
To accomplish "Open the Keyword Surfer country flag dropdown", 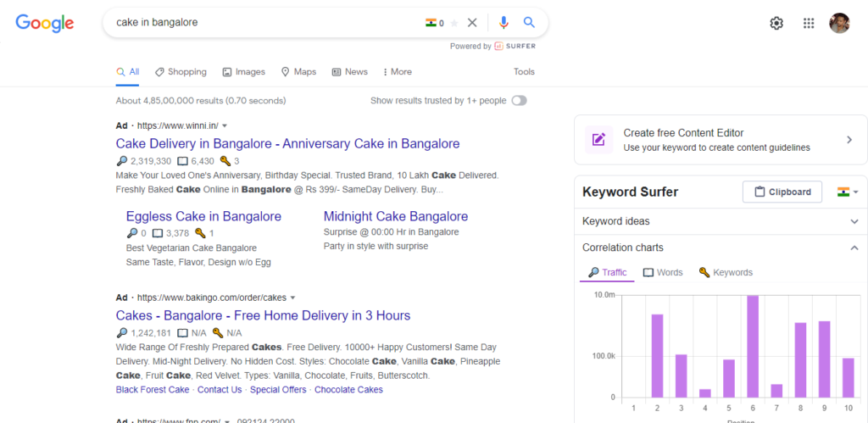I will pos(848,192).
